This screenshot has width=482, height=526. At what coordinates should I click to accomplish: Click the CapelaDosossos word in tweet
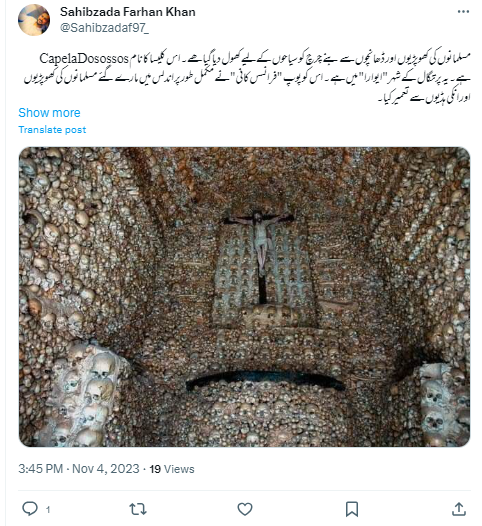[84, 58]
